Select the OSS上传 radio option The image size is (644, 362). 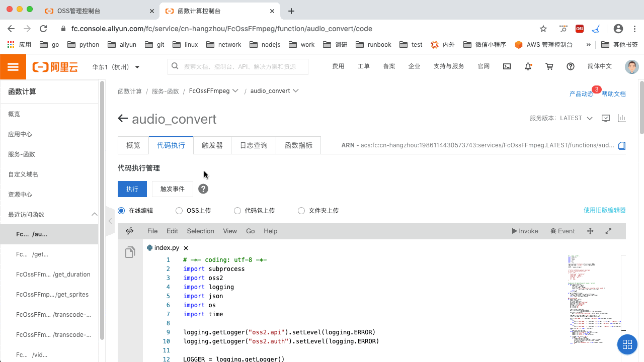pos(179,211)
